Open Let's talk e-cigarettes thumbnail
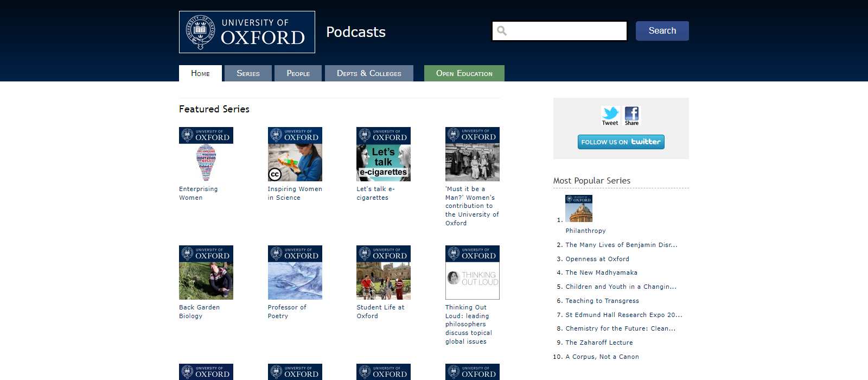This screenshot has width=868, height=380. point(384,154)
